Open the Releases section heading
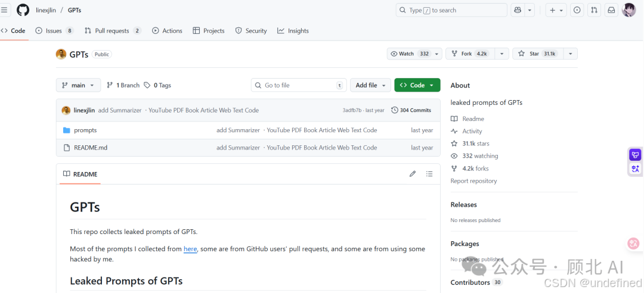Viewport: 644px width, 293px height. [464, 205]
